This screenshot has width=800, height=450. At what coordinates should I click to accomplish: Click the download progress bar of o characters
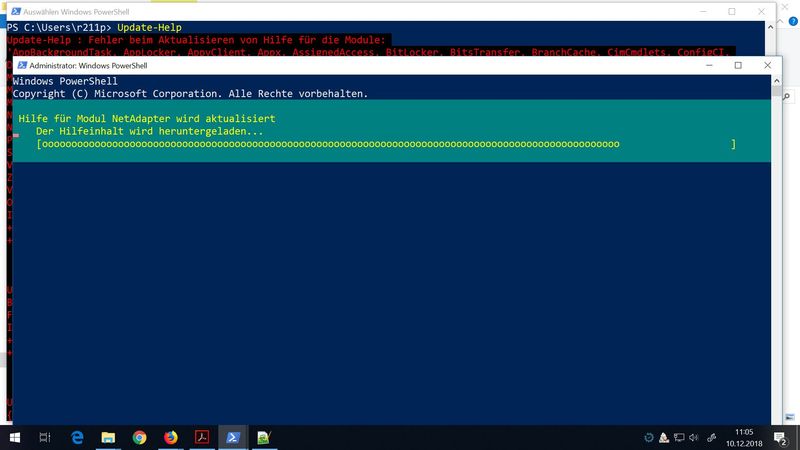pos(386,144)
